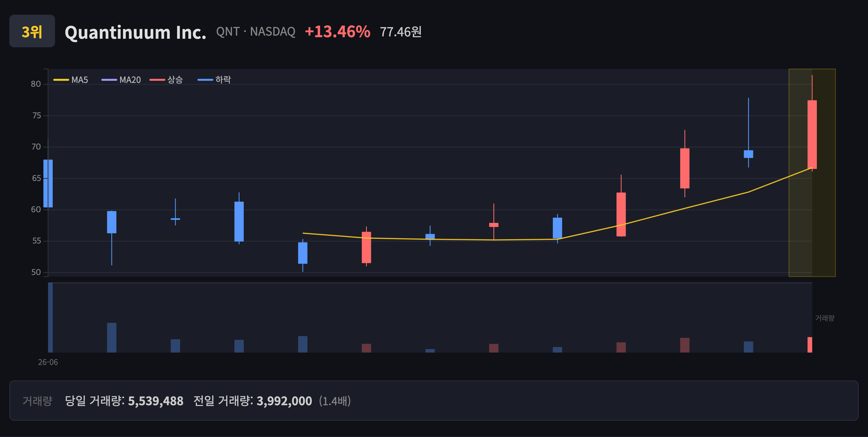Click the blue candlestick with wick near 78
The image size is (868, 437).
(x=748, y=154)
